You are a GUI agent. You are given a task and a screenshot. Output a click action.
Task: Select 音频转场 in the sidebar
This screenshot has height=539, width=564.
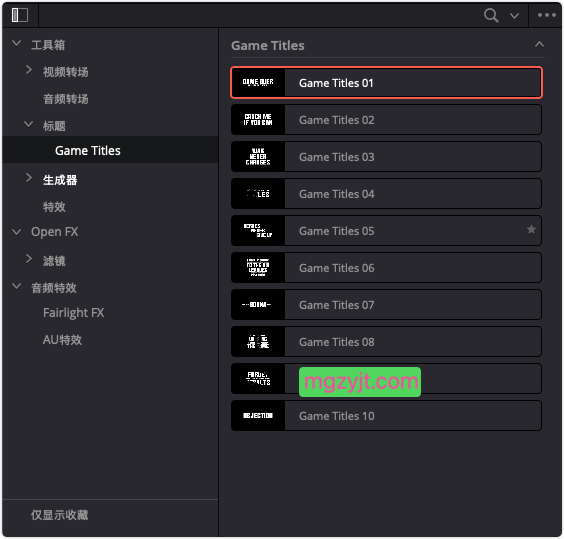[x=65, y=99]
